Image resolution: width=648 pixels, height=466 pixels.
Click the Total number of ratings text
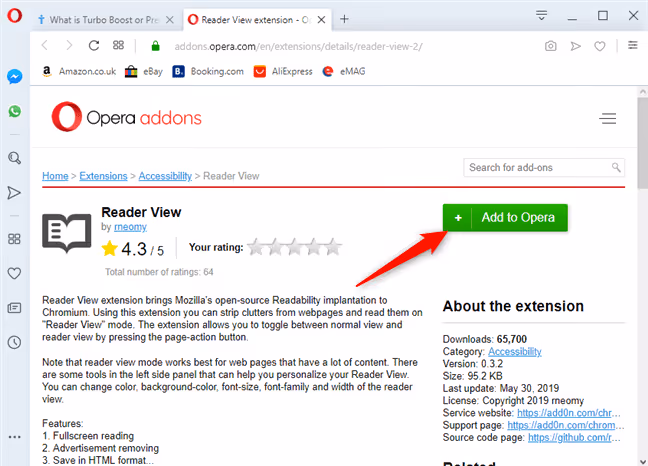159,272
